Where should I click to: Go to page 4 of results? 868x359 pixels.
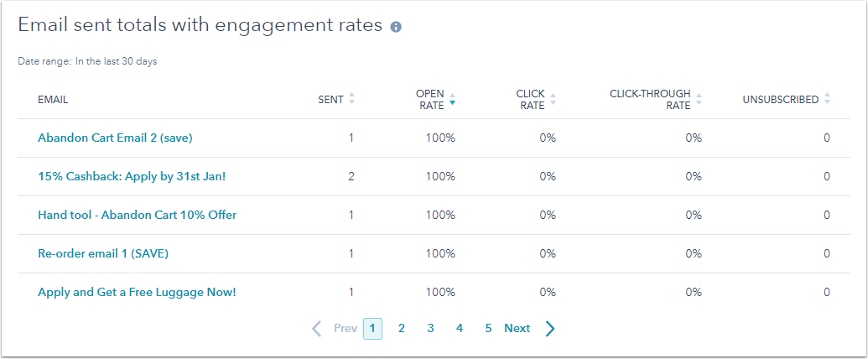tap(460, 329)
